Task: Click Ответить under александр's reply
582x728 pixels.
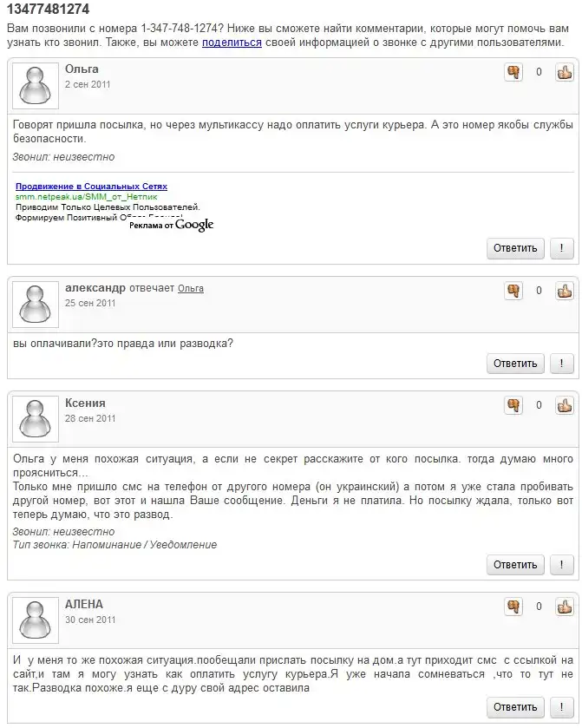Action: coord(515,364)
